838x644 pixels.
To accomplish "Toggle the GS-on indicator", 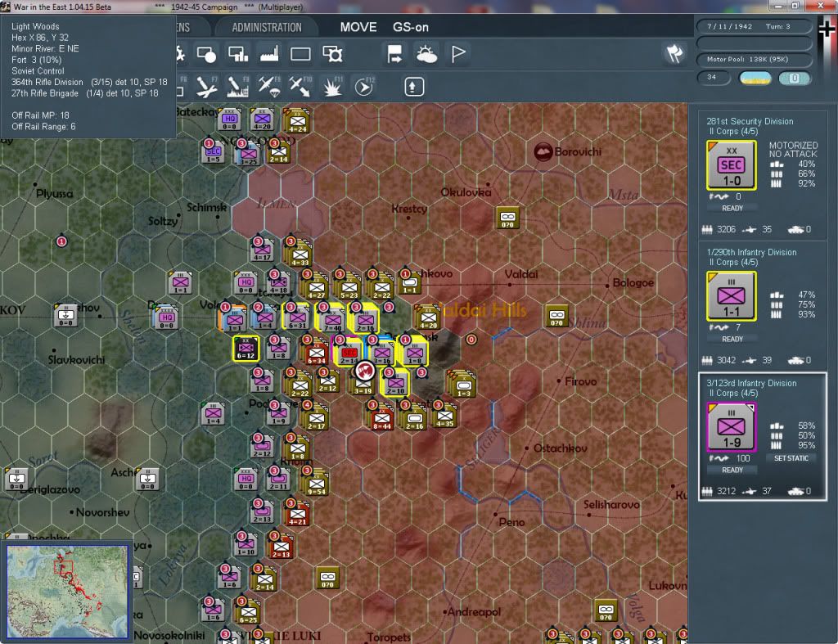I will (x=411, y=27).
